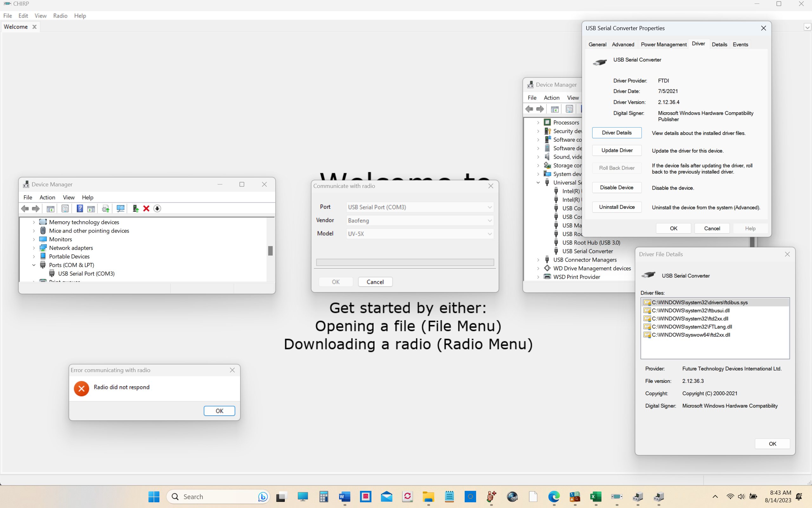Click the Forward arrow in left Device Manager toolbar
Screen dimensions: 812x508
coord(36,209)
